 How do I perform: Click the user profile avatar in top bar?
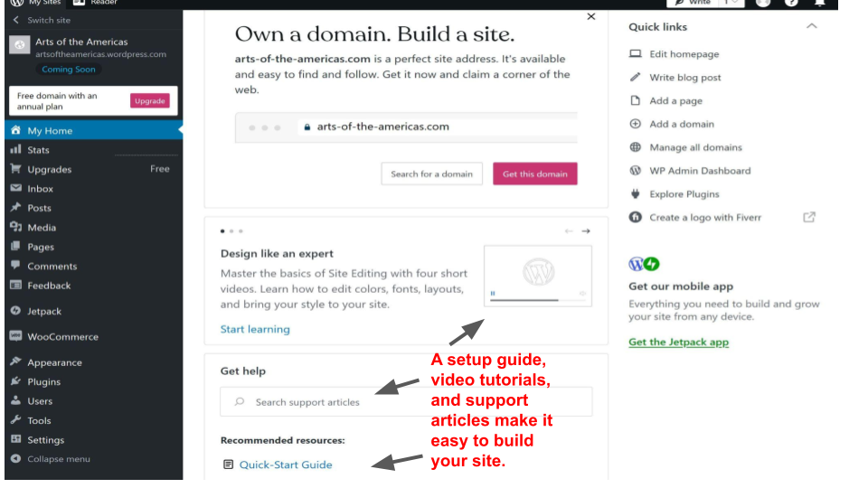pyautogui.click(x=763, y=2)
